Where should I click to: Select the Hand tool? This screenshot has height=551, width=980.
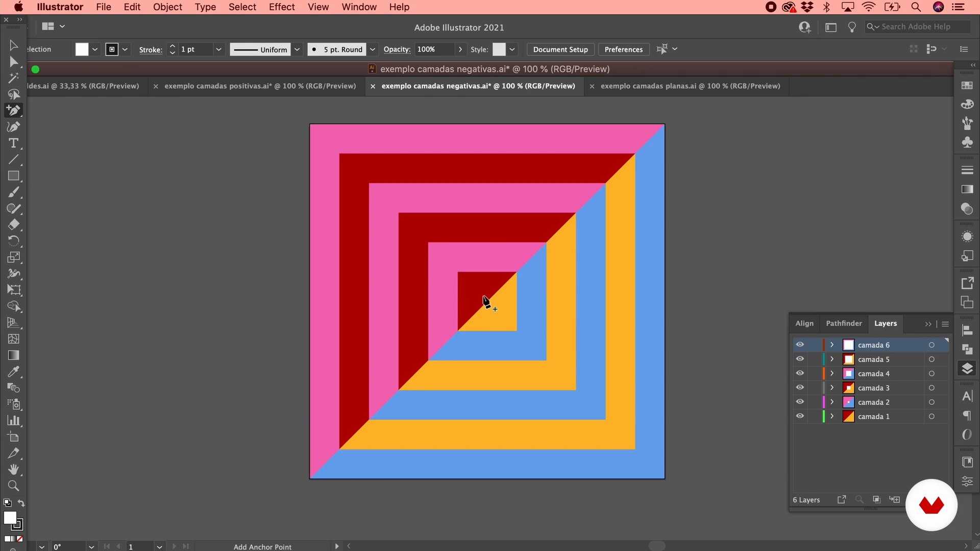click(14, 469)
